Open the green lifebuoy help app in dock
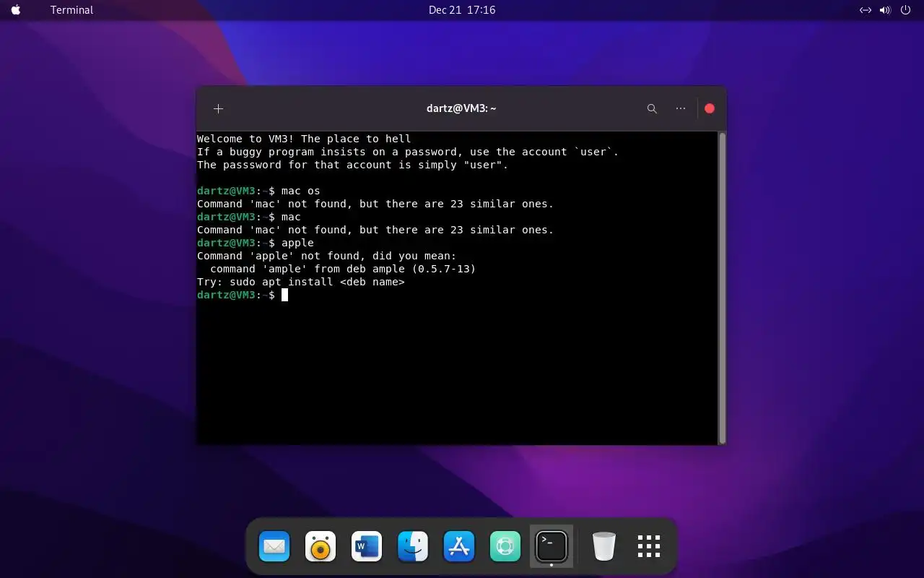The image size is (924, 578). click(x=505, y=546)
